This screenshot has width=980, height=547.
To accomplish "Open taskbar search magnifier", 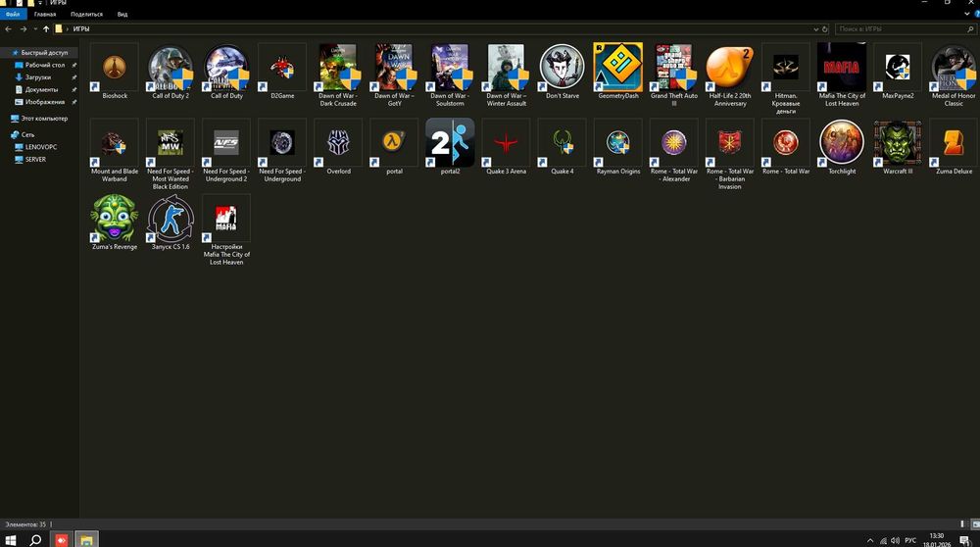I will tap(35, 539).
